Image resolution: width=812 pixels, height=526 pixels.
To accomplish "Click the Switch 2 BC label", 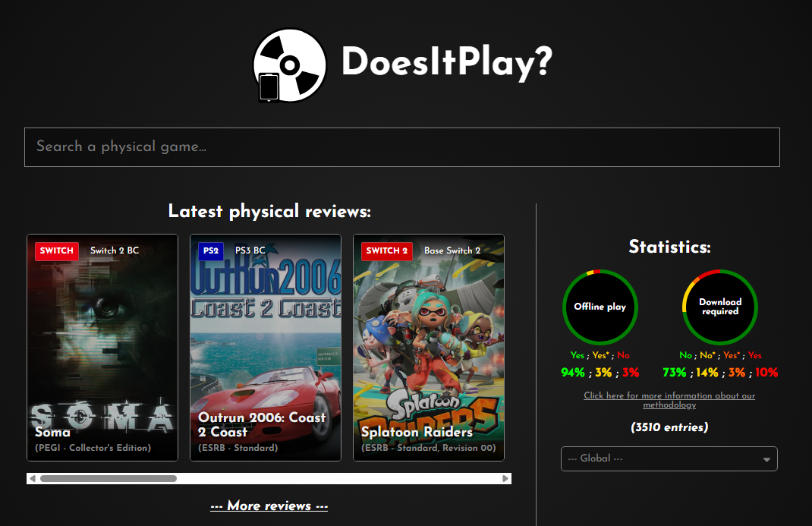I will pos(115,250).
